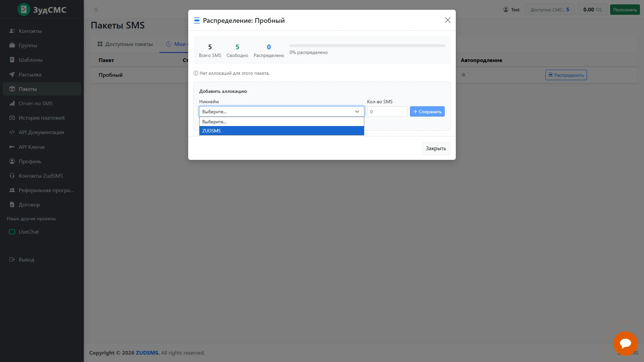Click the Кол-во SMS input field

387,112
